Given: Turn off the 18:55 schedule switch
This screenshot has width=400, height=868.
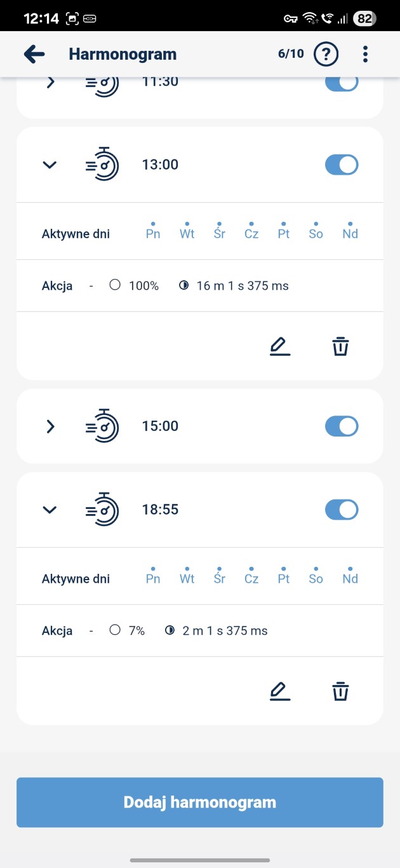Looking at the screenshot, I should coord(342,510).
